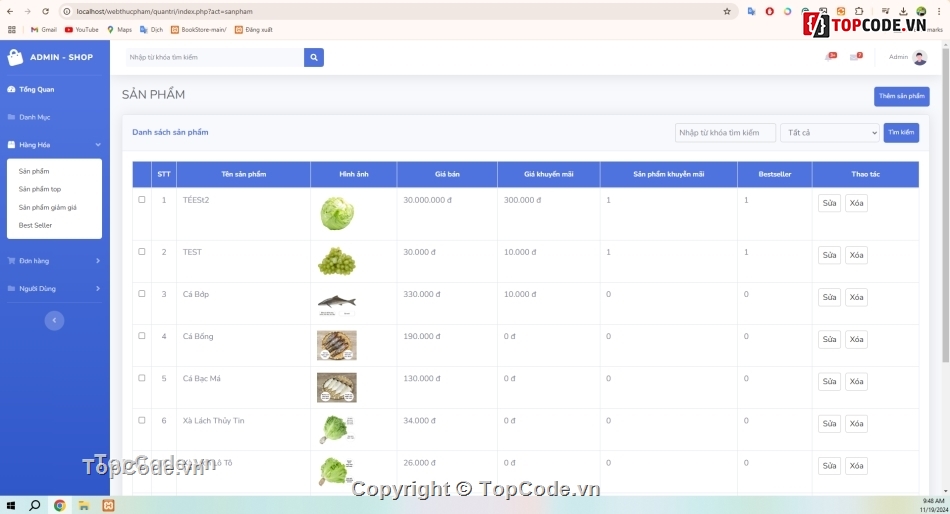Open Windows Start menu
Viewport: 950px width, 514px height.
coord(10,505)
